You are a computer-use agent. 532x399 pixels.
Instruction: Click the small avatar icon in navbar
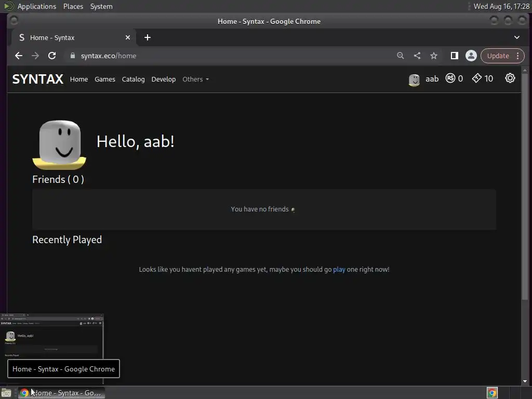414,79
